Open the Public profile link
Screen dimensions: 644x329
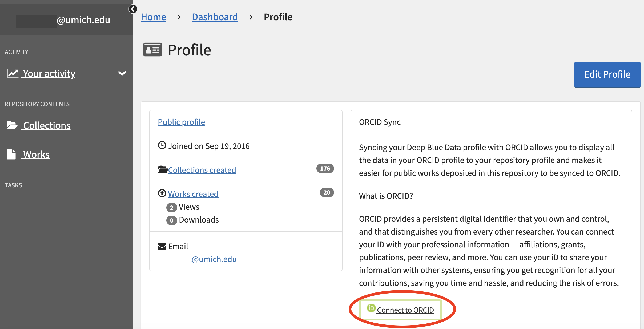click(181, 122)
